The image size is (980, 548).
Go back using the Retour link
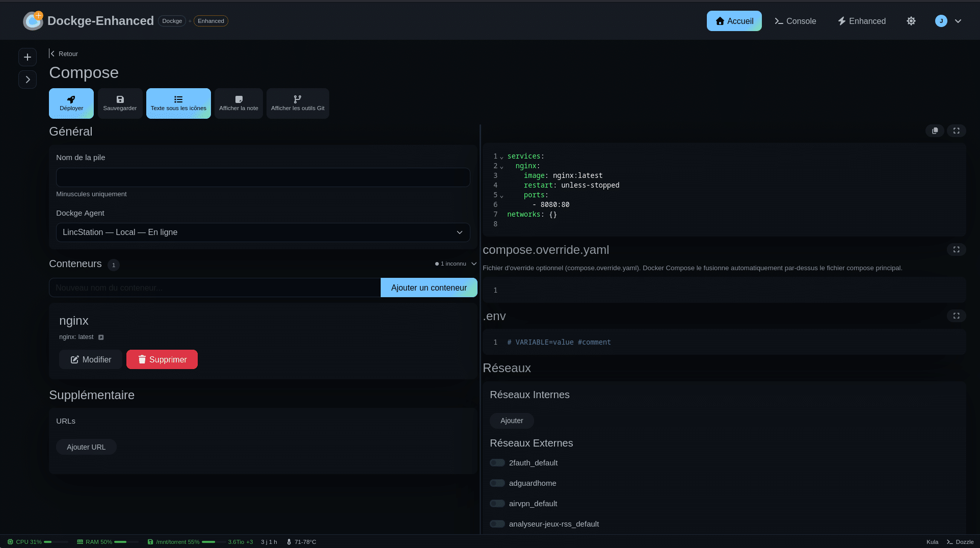64,54
